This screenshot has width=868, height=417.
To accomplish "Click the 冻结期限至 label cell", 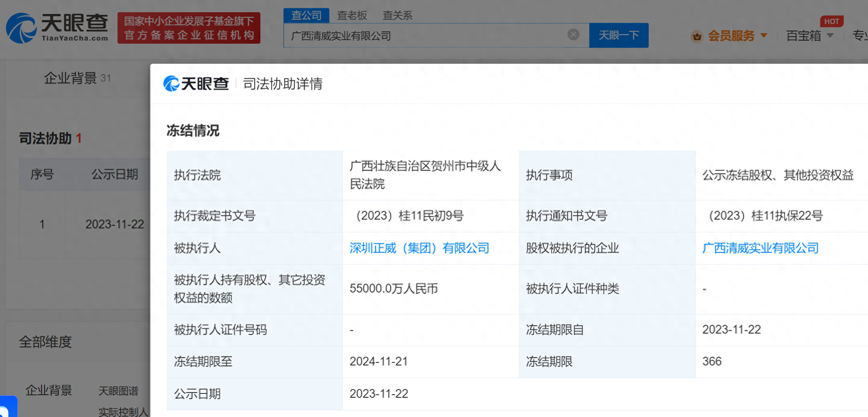I will [255, 362].
